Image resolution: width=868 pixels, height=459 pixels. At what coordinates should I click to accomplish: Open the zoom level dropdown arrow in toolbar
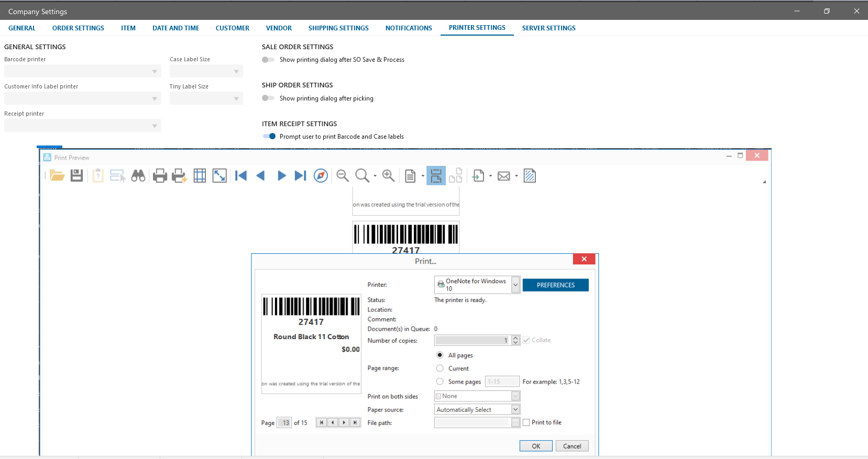coord(375,176)
